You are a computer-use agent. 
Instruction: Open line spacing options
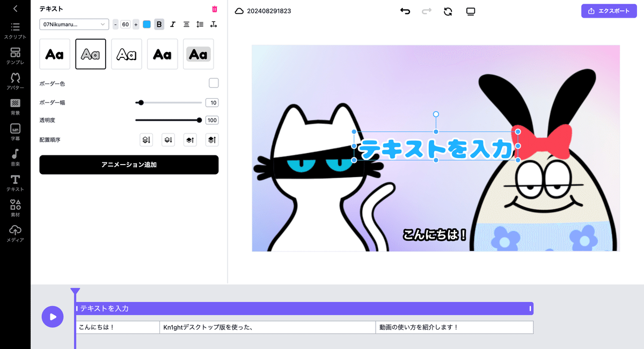(200, 24)
